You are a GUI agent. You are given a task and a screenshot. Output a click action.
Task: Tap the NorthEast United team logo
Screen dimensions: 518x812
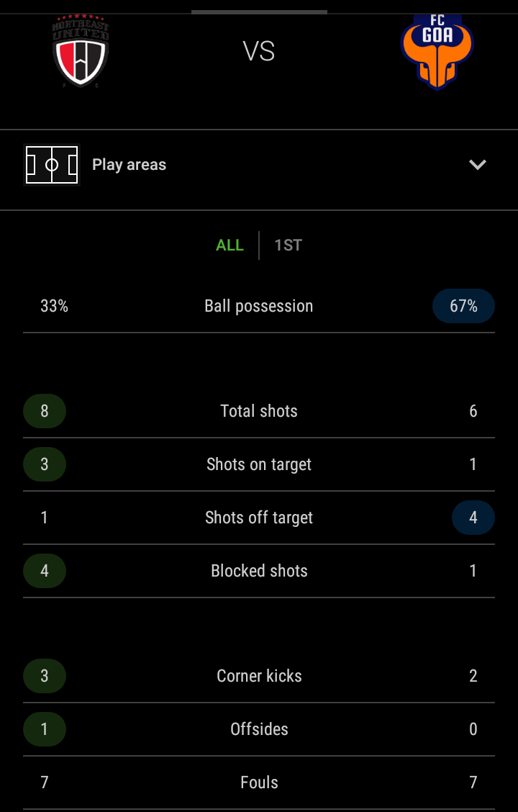point(81,53)
